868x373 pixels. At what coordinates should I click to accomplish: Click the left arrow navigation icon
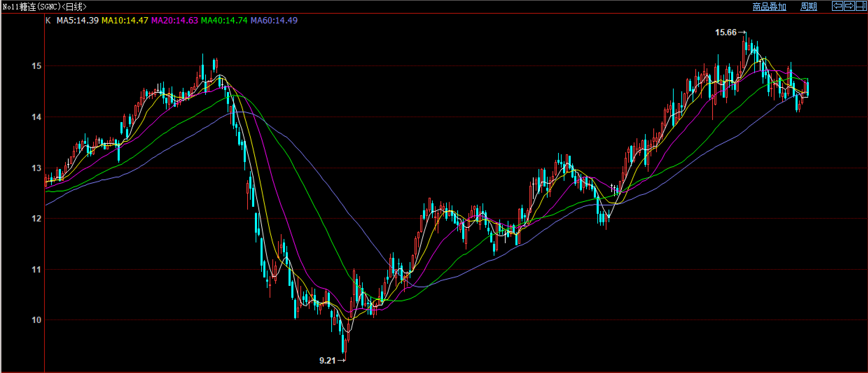click(838, 6)
